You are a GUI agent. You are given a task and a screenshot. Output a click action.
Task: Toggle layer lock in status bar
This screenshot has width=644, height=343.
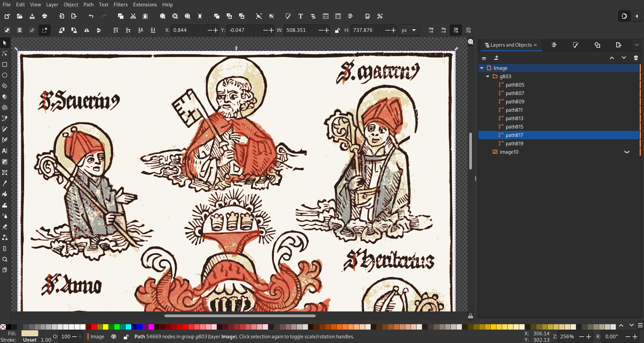(126, 337)
